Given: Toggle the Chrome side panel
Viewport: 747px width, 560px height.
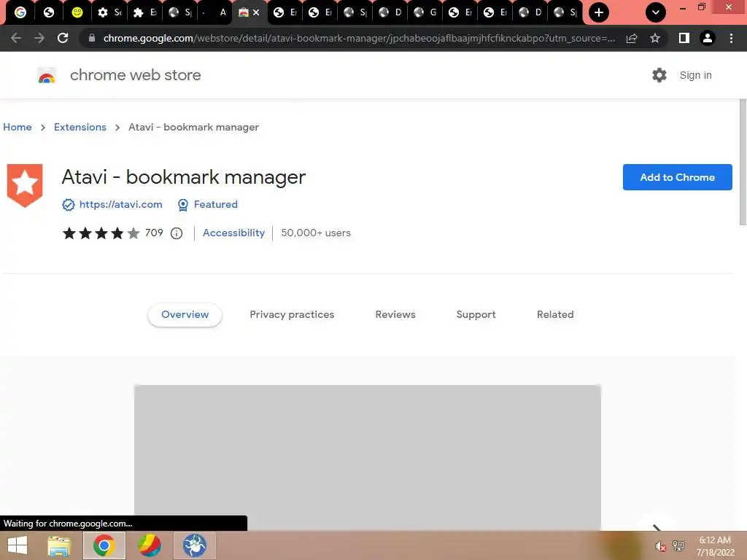Looking at the screenshot, I should [684, 38].
